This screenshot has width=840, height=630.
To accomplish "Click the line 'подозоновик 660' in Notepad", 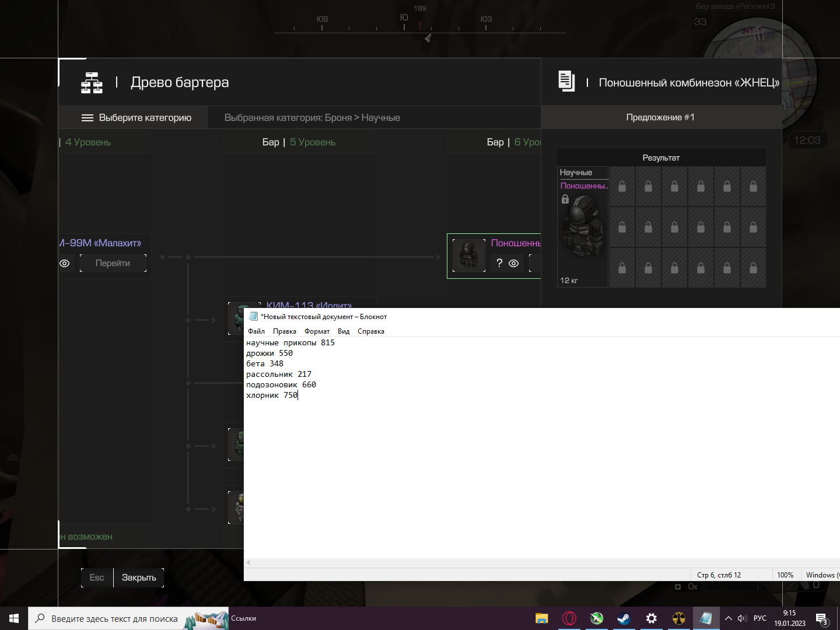I will 281,385.
